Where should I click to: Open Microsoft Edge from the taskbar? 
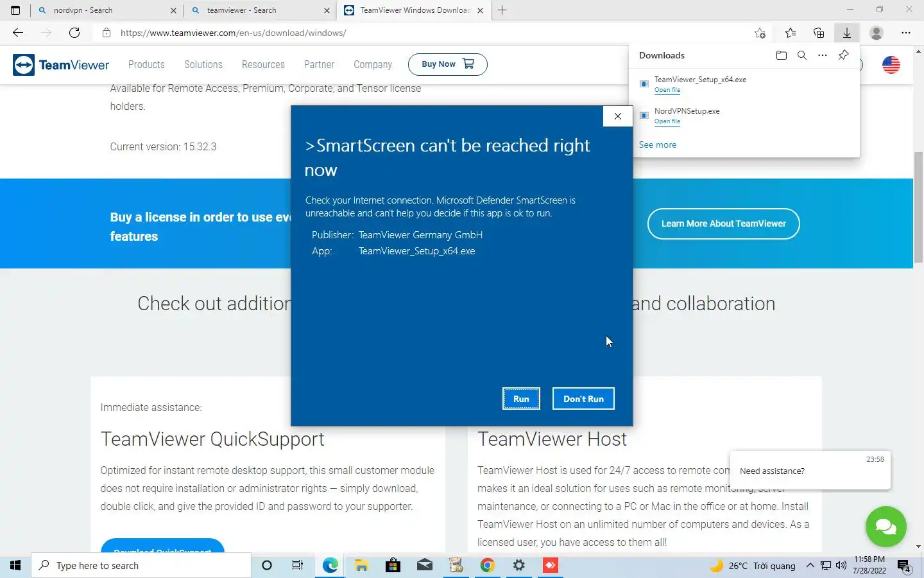pyautogui.click(x=330, y=565)
